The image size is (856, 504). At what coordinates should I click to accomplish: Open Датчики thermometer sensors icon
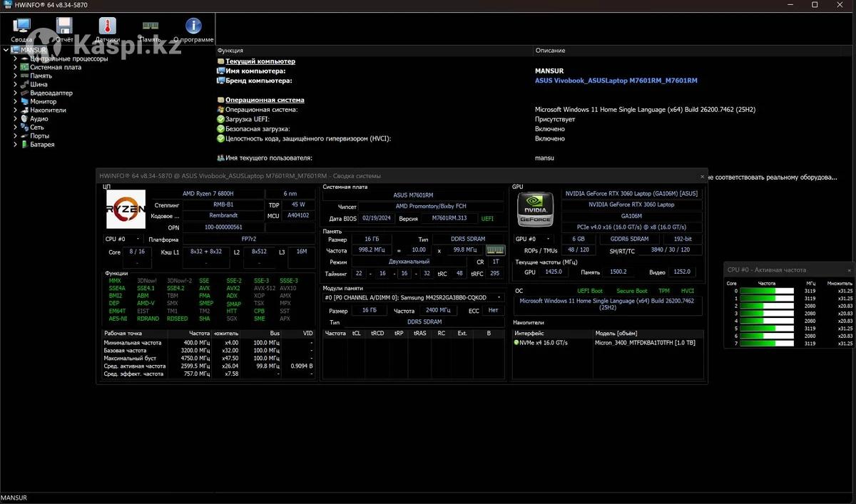pyautogui.click(x=107, y=27)
